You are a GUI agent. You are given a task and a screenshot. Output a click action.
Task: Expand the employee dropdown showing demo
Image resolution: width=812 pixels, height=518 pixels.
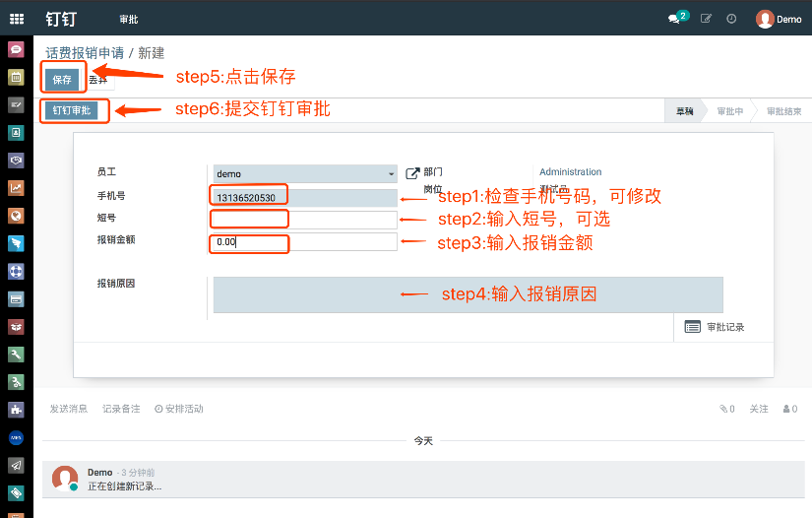pyautogui.click(x=391, y=174)
